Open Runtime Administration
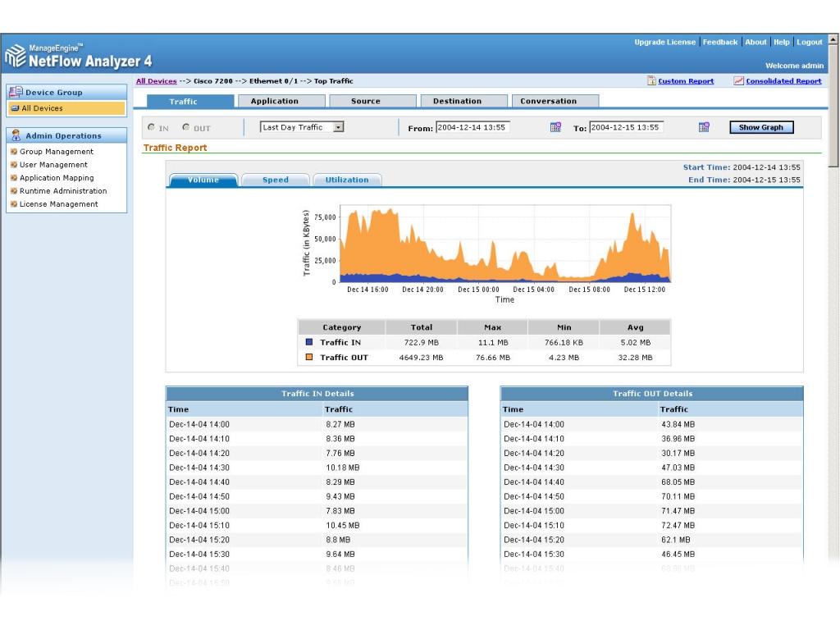This screenshot has height=630, width=840. point(63,190)
